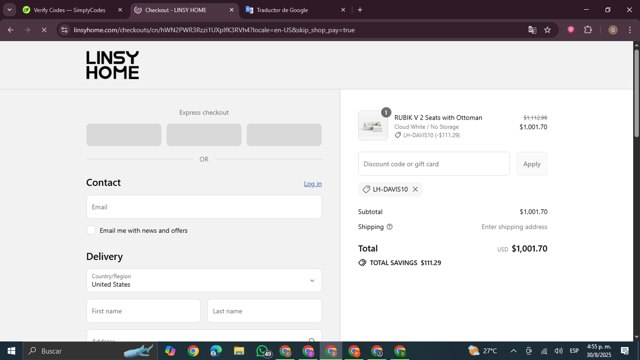The height and width of the screenshot is (360, 640).
Task: Click the forward navigation arrow
Action: tap(27, 30)
